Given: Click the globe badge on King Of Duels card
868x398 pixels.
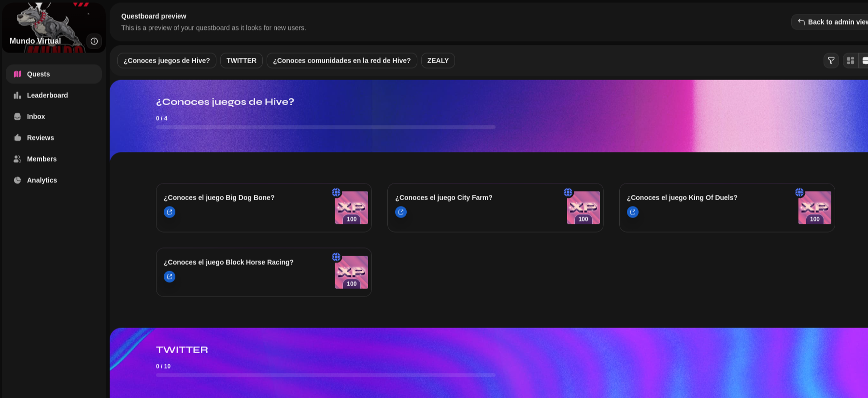Looking at the screenshot, I should 799,192.
